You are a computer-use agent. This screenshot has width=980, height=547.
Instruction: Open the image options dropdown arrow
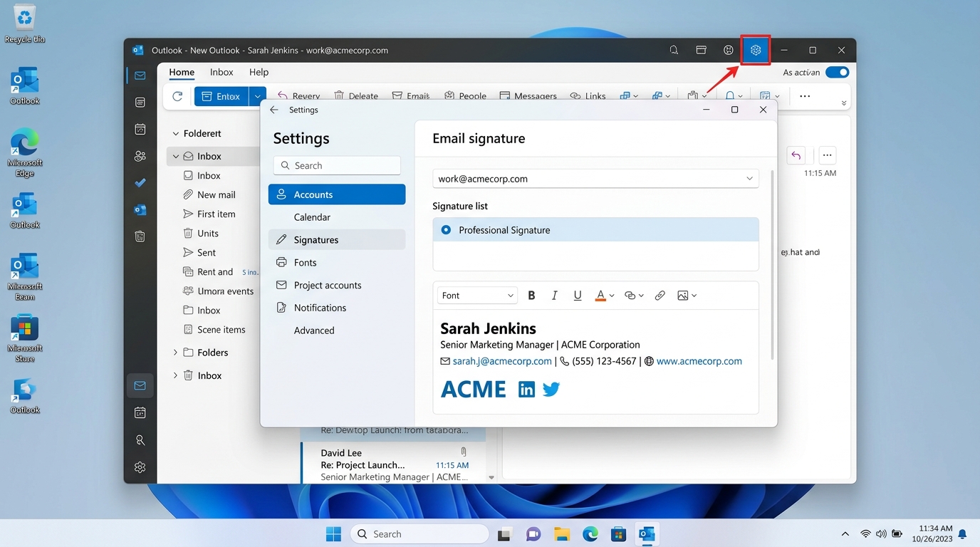(x=694, y=296)
